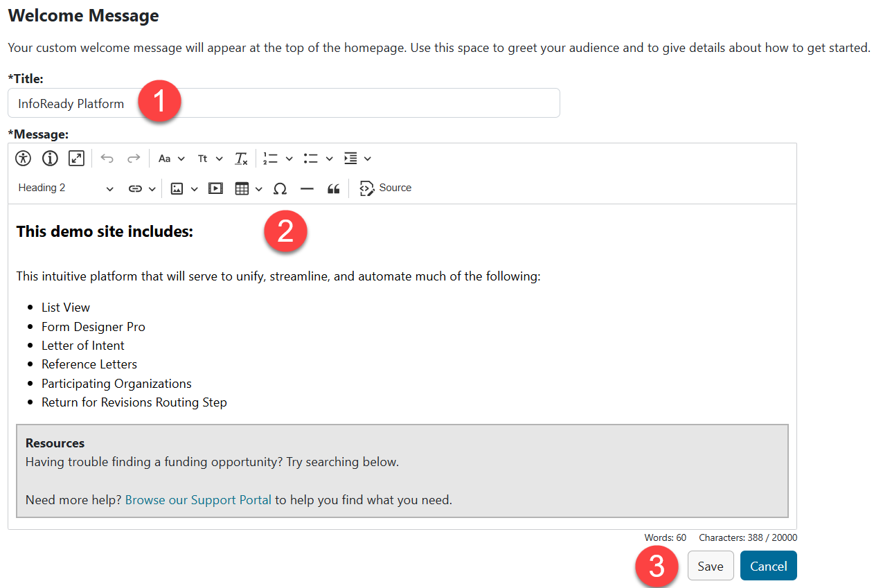
Task: Click the 'Words: 60' counter
Action: pyautogui.click(x=665, y=537)
